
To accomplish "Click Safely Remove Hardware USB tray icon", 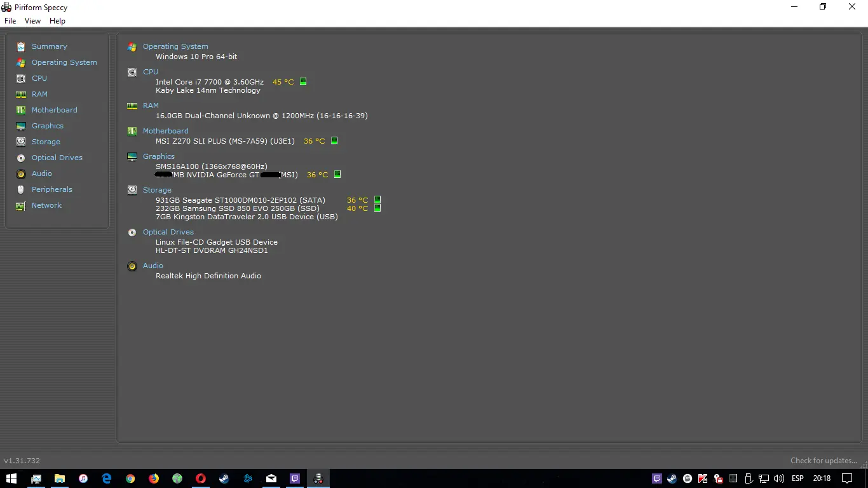I will pos(749,478).
